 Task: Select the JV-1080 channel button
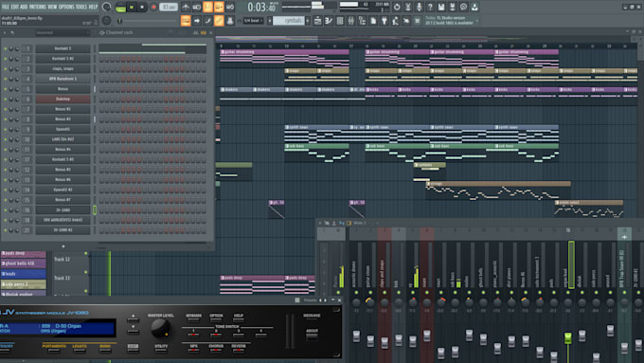tap(63, 210)
